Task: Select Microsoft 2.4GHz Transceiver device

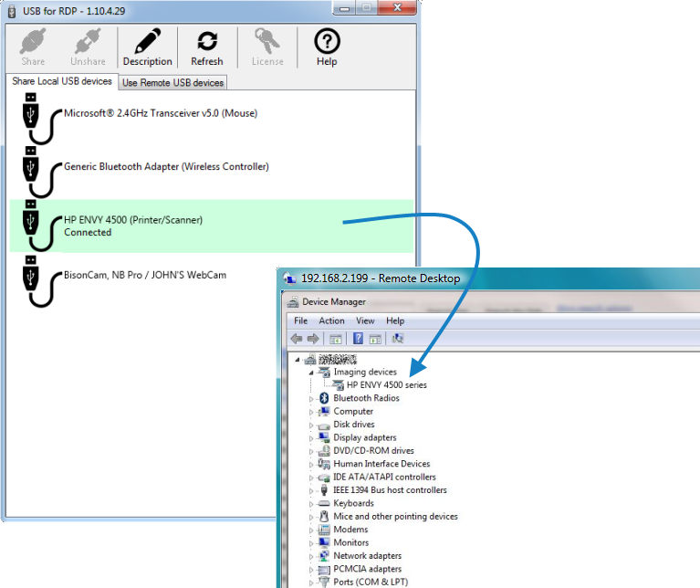Action: (212, 119)
